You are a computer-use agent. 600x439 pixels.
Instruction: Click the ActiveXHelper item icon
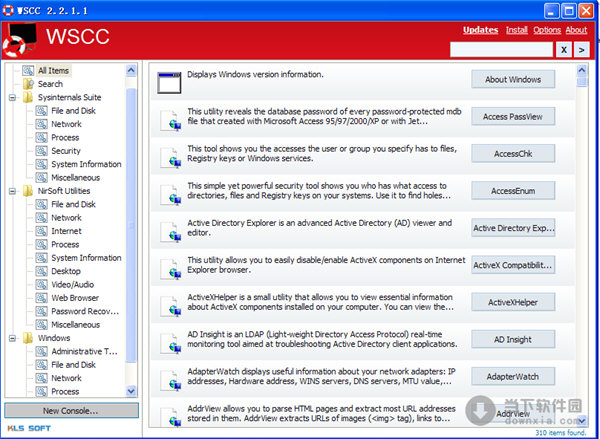click(170, 306)
